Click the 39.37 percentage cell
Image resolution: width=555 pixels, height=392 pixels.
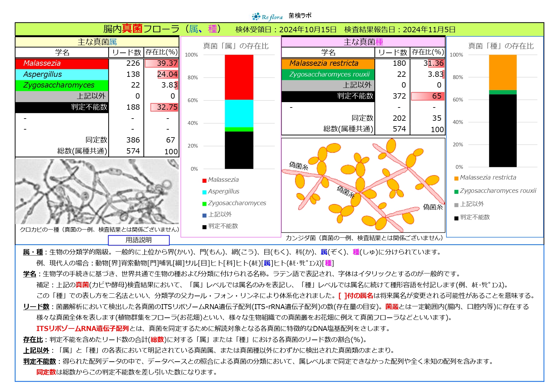point(161,63)
